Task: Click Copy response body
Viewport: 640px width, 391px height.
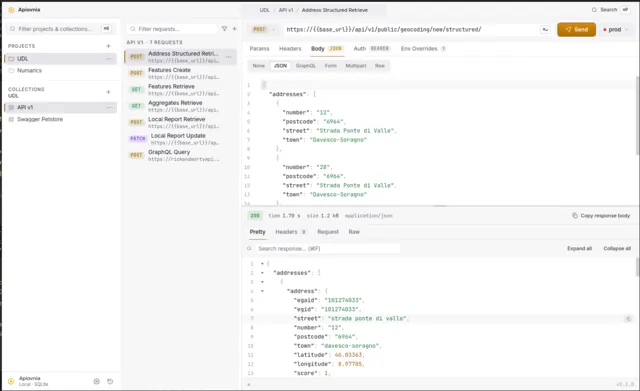Action: tap(601, 215)
